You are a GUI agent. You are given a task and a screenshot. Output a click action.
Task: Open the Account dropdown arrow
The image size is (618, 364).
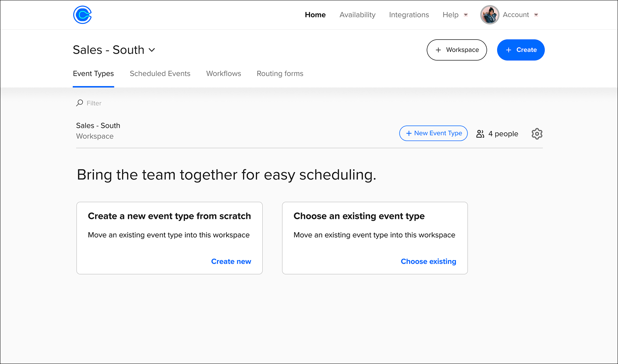tap(536, 15)
